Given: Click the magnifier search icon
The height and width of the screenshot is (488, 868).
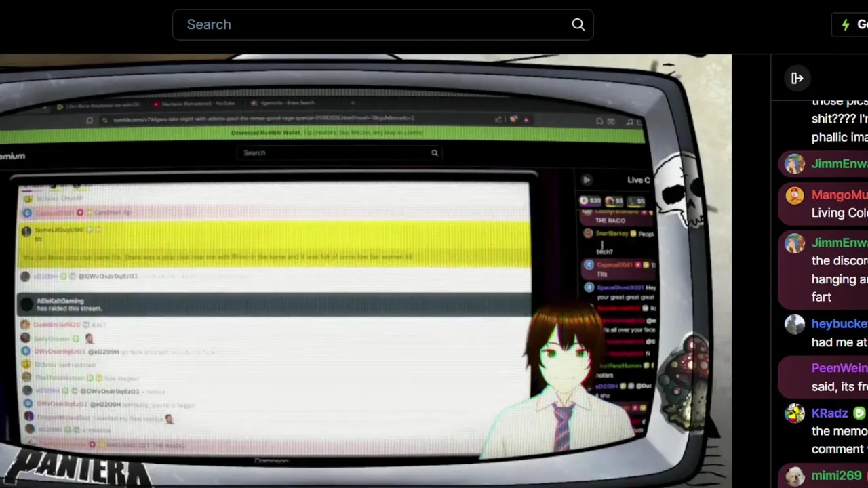Looking at the screenshot, I should coord(578,24).
